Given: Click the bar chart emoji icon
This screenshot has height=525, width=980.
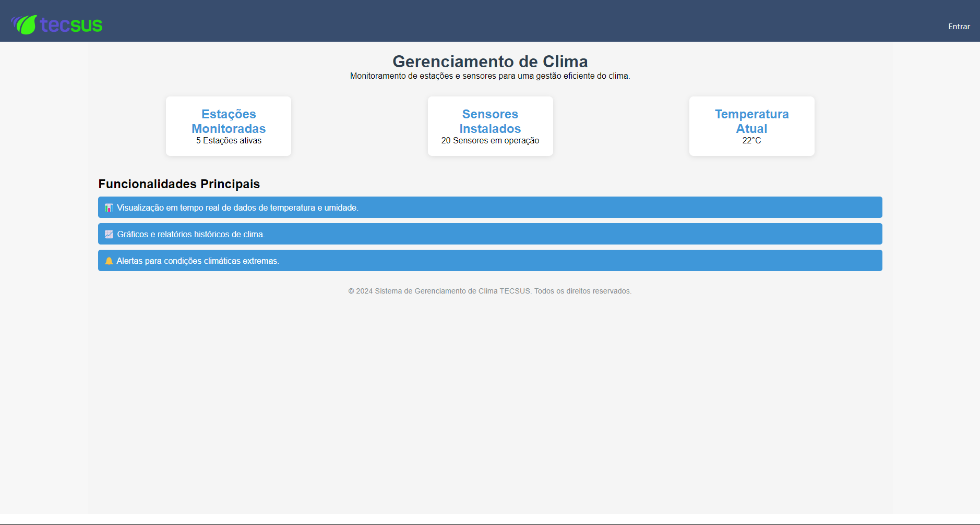Looking at the screenshot, I should tap(109, 207).
